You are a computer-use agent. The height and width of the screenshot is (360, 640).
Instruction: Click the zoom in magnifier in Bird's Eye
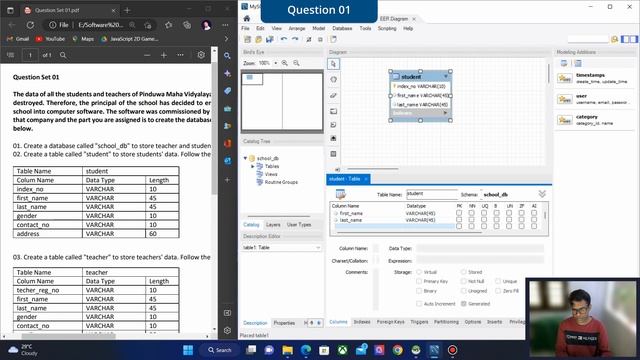coord(284,63)
